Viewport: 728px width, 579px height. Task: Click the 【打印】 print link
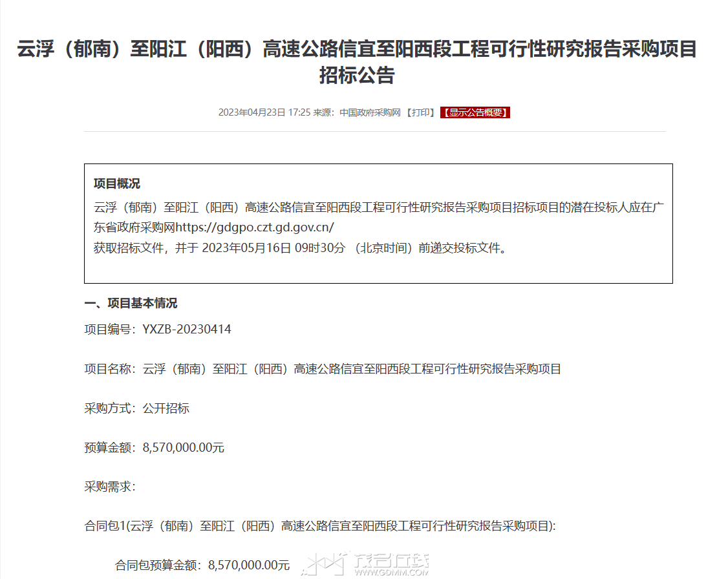pyautogui.click(x=421, y=112)
